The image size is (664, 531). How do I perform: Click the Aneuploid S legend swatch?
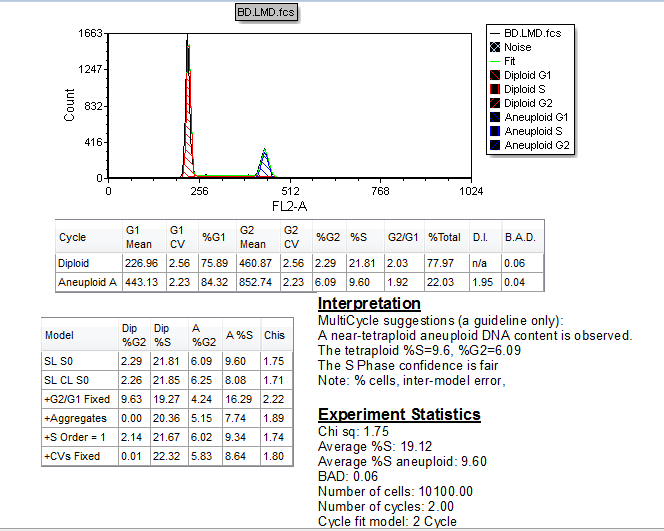[494, 131]
